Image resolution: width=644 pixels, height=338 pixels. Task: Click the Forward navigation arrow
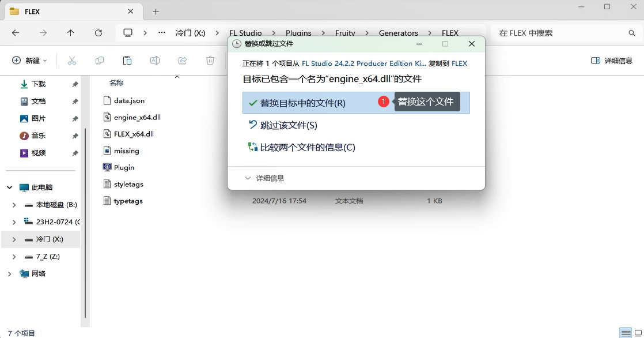[43, 33]
